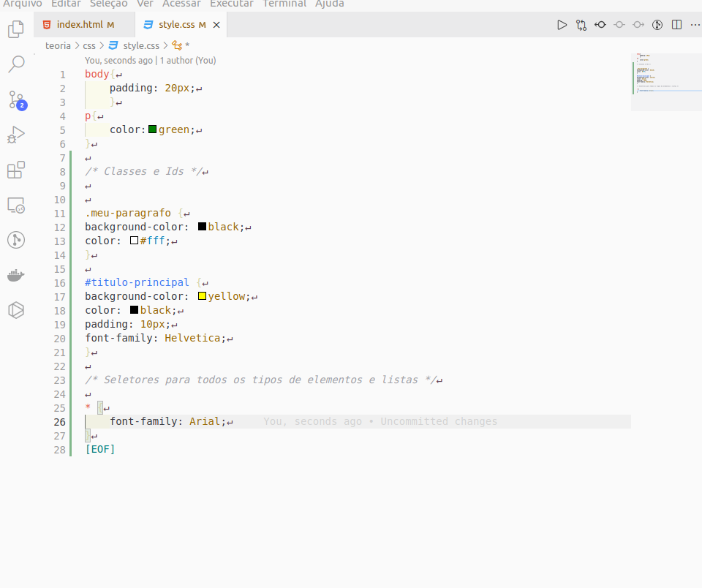Click the '#titulo-principal' selector text
702x588 pixels.
click(137, 282)
